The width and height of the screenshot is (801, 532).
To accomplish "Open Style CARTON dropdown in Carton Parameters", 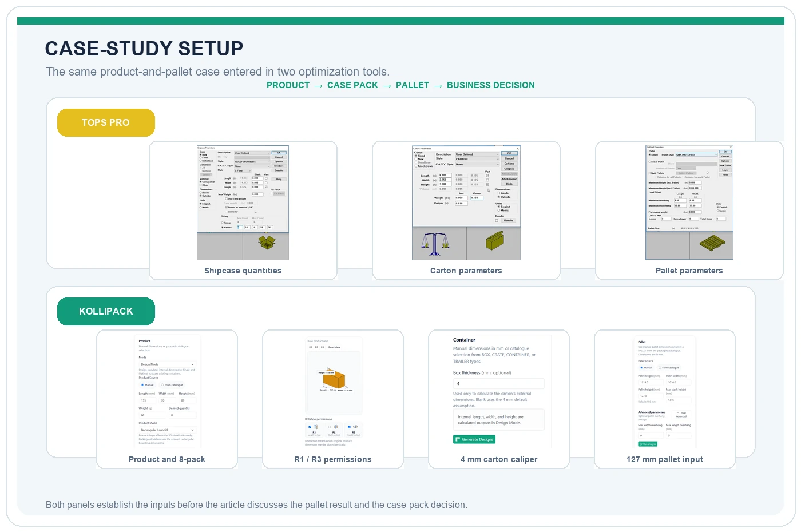I will (x=477, y=159).
